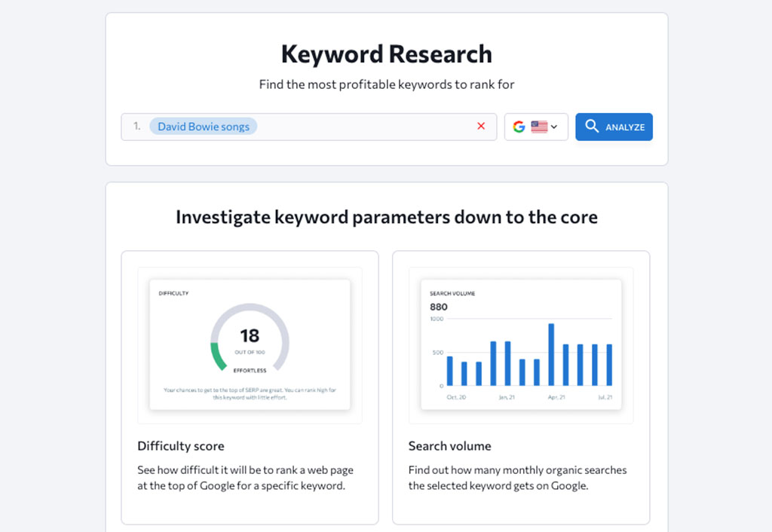Click the 'See how difficult it will be' description
The height and width of the screenshot is (532, 772).
245,478
